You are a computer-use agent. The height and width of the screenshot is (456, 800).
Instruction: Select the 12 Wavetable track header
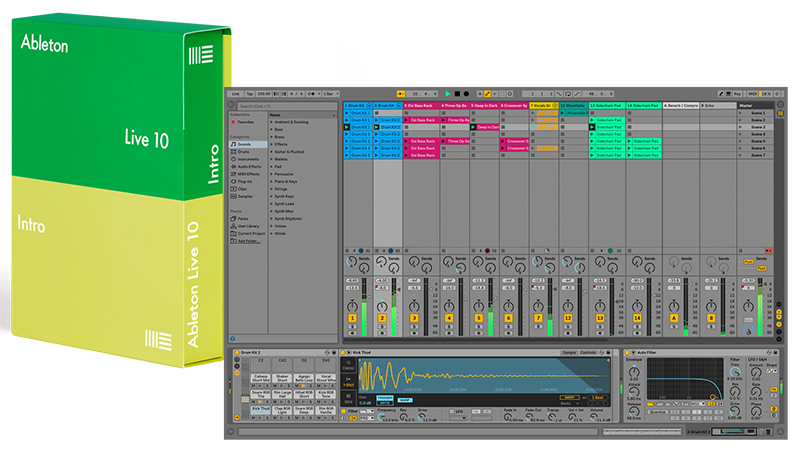tap(573, 106)
